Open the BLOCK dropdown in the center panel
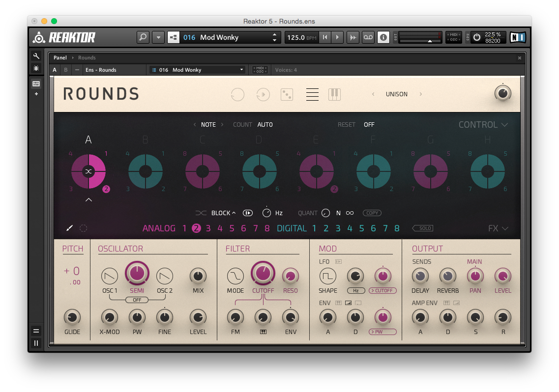559x392 pixels. click(223, 213)
